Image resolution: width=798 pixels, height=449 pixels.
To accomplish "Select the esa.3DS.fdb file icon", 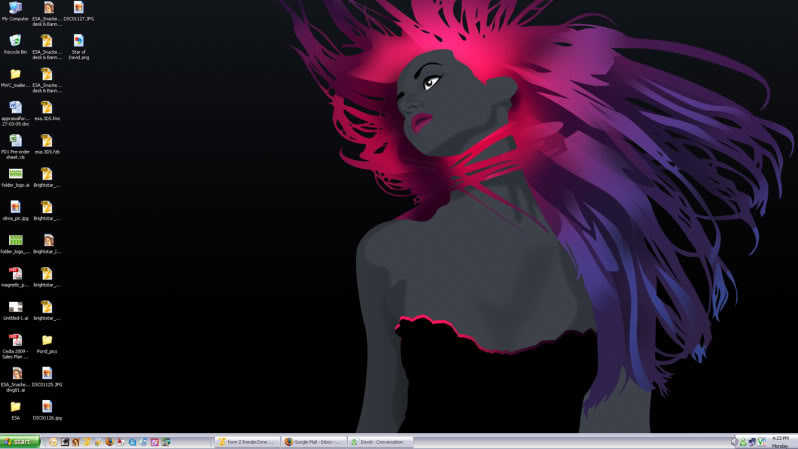I will (47, 145).
